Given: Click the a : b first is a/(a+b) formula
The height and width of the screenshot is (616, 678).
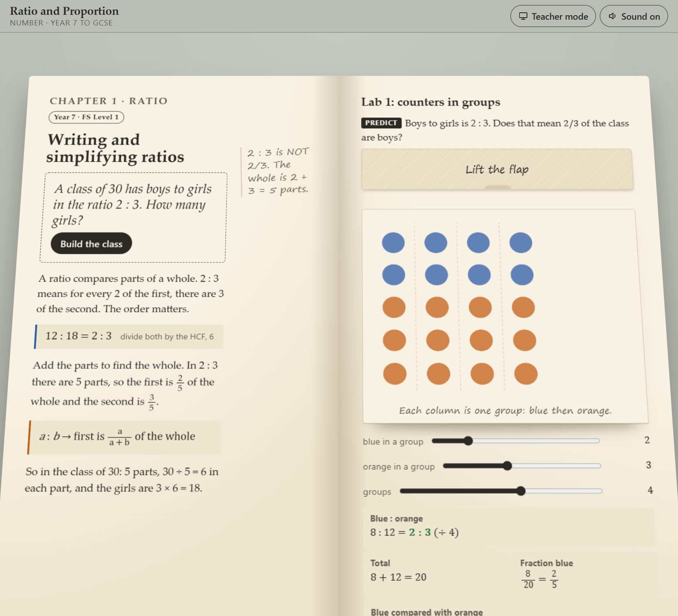Looking at the screenshot, I should tap(117, 437).
